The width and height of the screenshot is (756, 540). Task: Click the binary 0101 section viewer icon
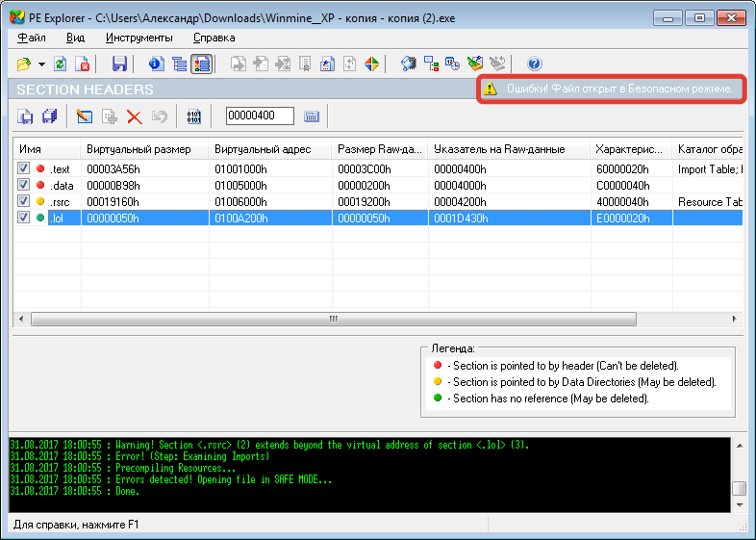pos(194,116)
